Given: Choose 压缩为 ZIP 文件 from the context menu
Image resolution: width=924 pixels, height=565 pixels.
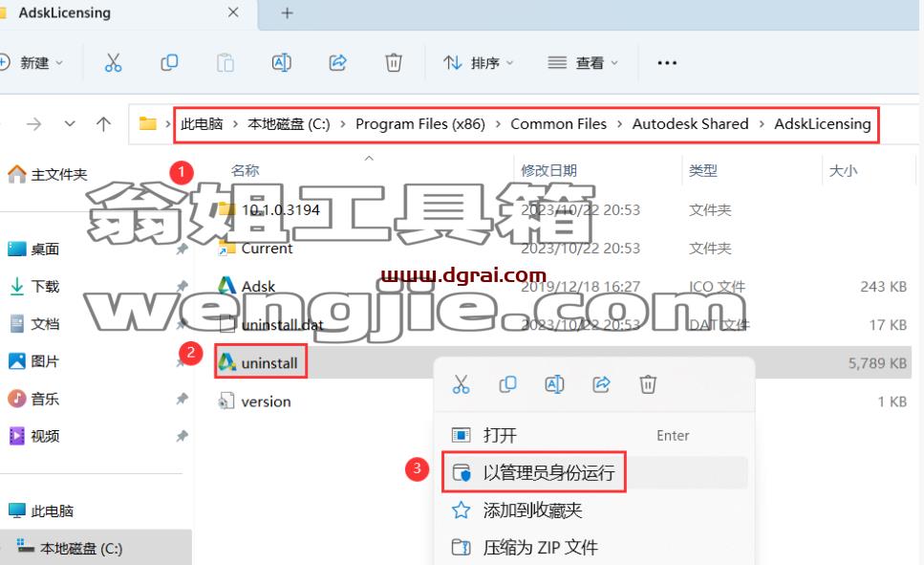Looking at the screenshot, I should (594, 547).
